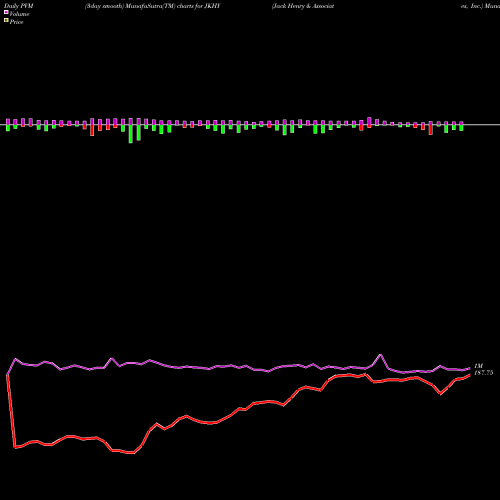Click the peak of the magenta volume line
Image resolution: width=500 pixels, height=500 pixels.
381,355
